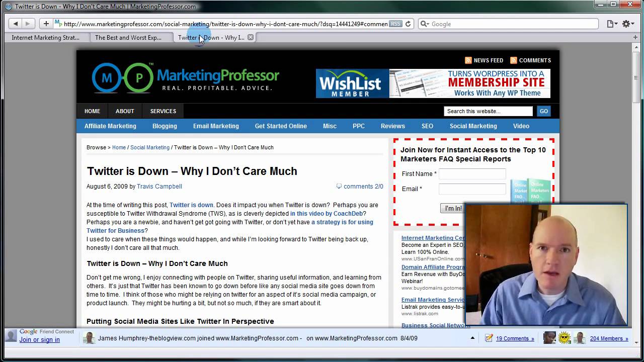This screenshot has width=644, height=362.
Task: Open 'Internet Marketing Cer...' ad link
Action: pos(433,238)
